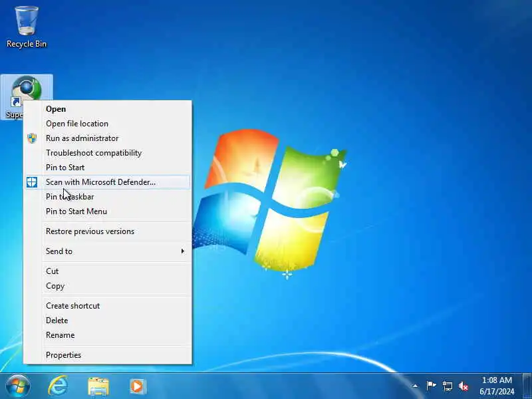Select Pin to Start Menu
Image resolution: width=532 pixels, height=399 pixels.
click(x=108, y=211)
